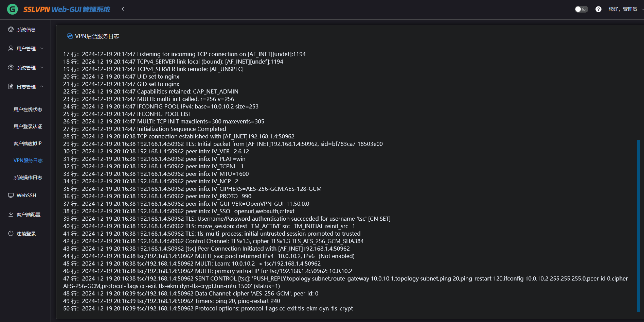Collapse the 日志管理 menu chevron

(42, 86)
